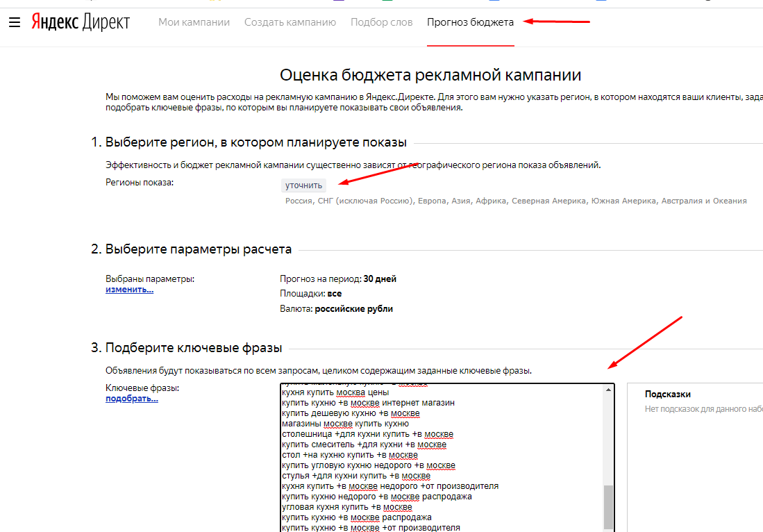Select the Прогноз бюджета tab
763x532 pixels.
(470, 22)
